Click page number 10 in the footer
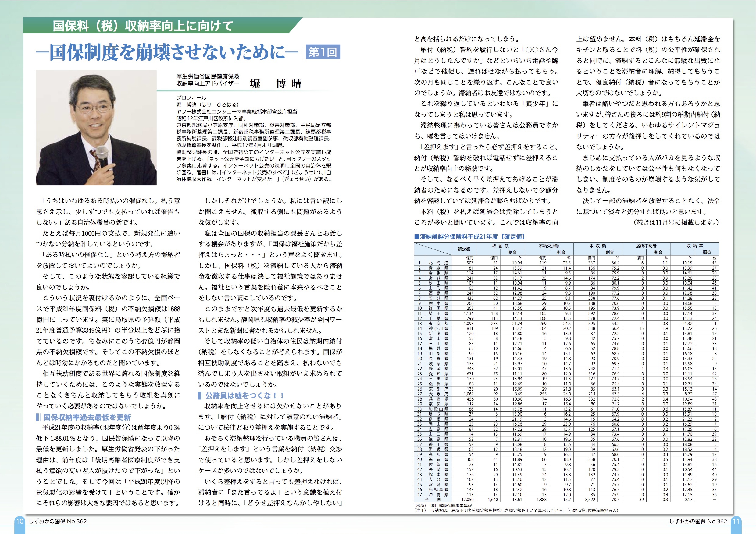The height and width of the screenshot is (534, 756). [20, 521]
